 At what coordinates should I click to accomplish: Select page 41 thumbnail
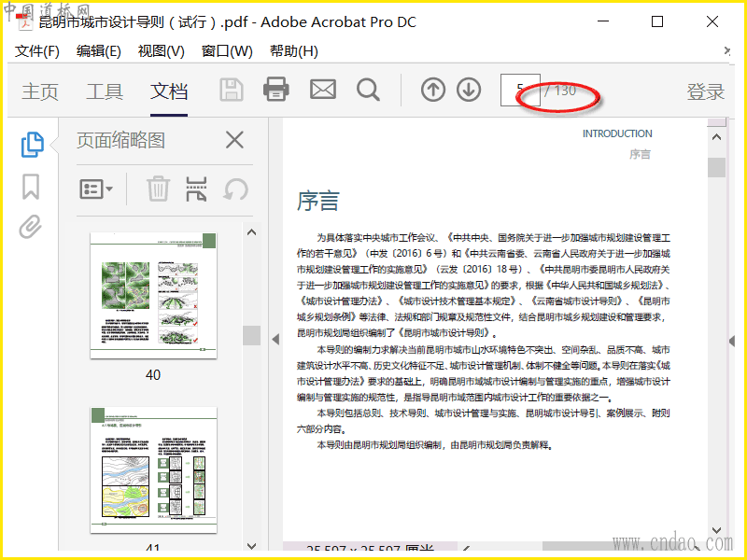point(153,470)
